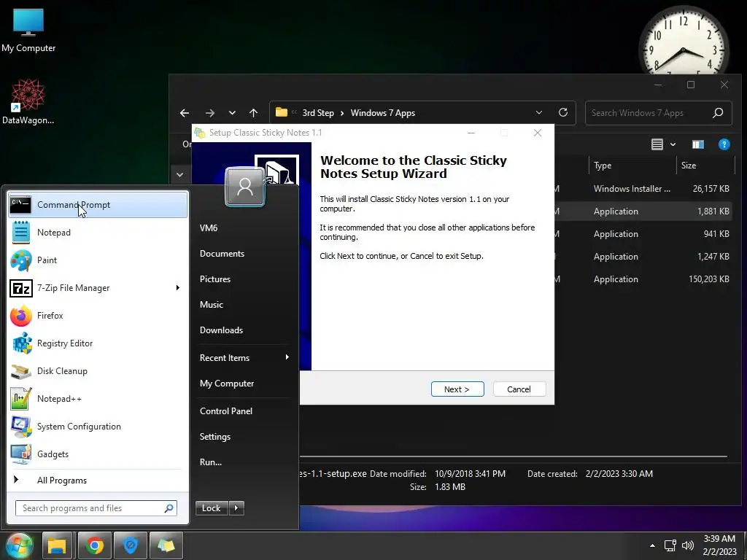Image resolution: width=747 pixels, height=560 pixels.
Task: Open Explorer recent locations dropdown
Action: 232,113
